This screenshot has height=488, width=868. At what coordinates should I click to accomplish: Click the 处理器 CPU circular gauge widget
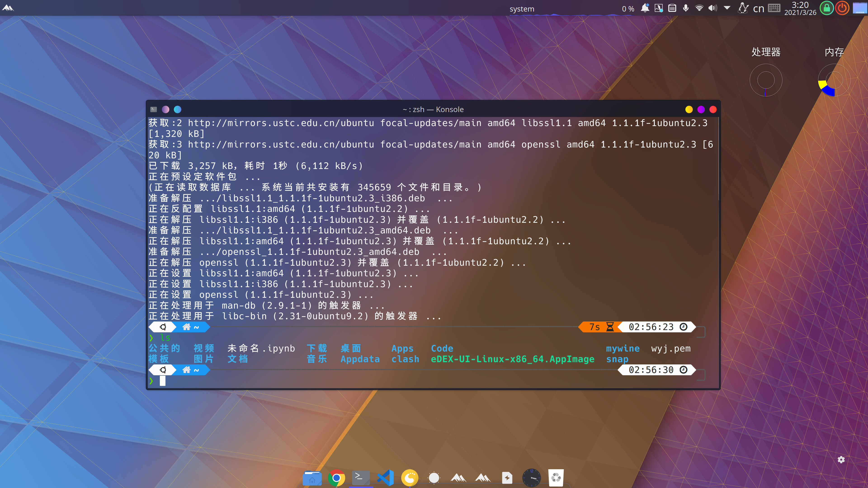tap(766, 80)
